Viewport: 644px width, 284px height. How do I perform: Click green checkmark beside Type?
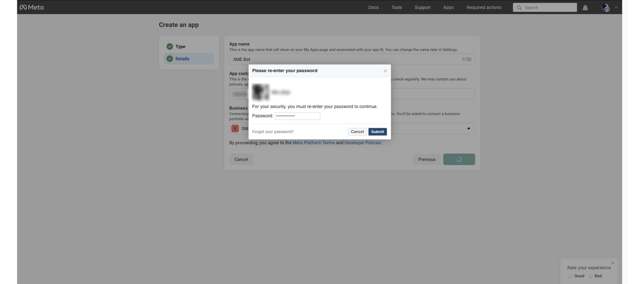coord(170,46)
